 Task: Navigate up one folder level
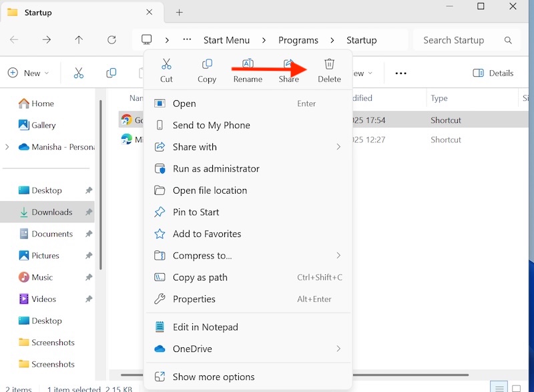tap(79, 40)
